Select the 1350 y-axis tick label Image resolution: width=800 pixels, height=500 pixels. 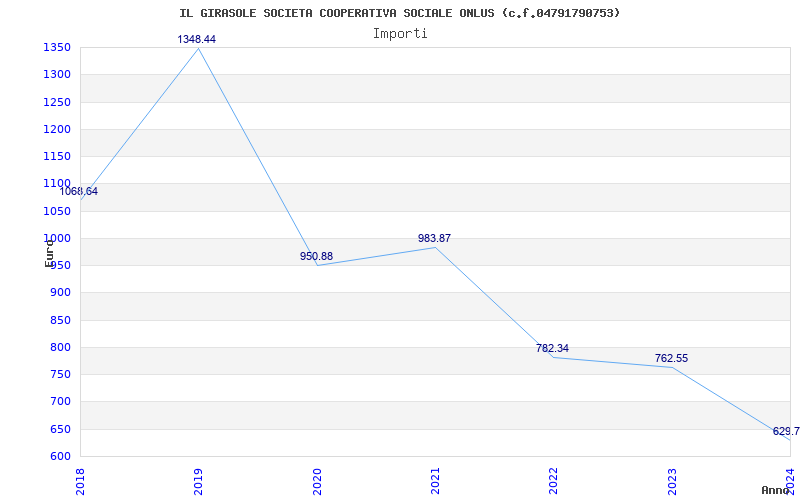(x=57, y=48)
